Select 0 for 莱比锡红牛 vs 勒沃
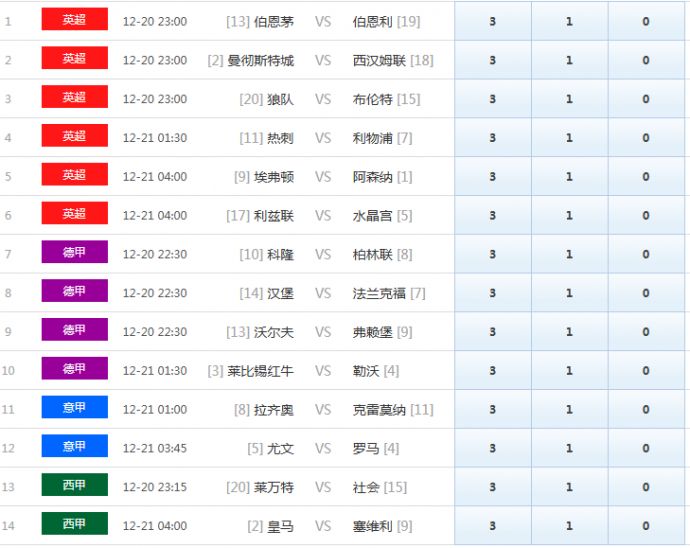690x548 pixels. pyautogui.click(x=646, y=370)
